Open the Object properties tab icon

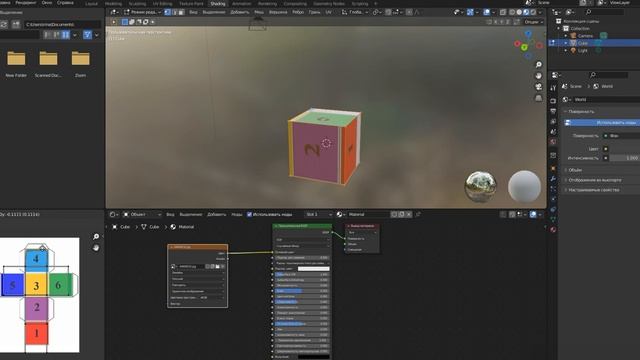point(553,168)
